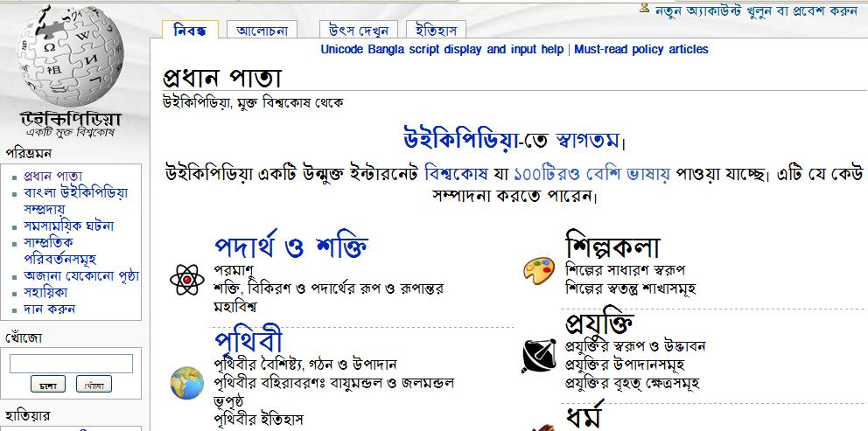Viewport: 868px width, 431px height.
Task: Open অজানা যেকোনো পৃষ্ঠা sidebar link
Action: [x=80, y=275]
